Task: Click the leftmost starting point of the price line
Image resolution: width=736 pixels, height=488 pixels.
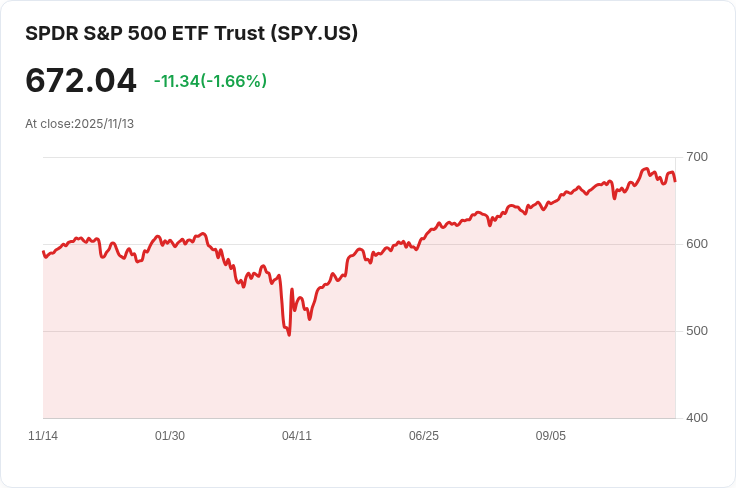Action: tap(43, 252)
